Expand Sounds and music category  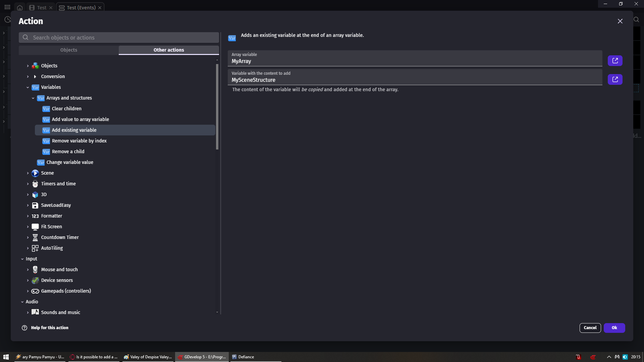[28, 312]
